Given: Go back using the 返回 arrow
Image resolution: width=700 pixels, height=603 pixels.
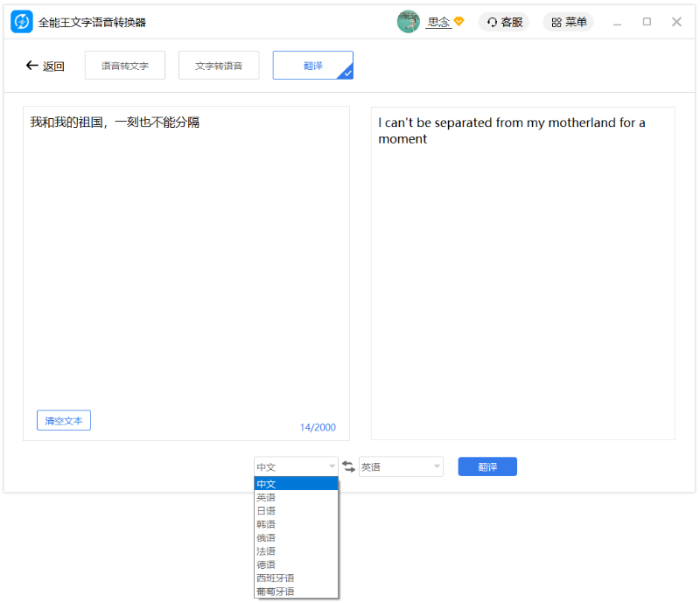Looking at the screenshot, I should click(x=45, y=66).
